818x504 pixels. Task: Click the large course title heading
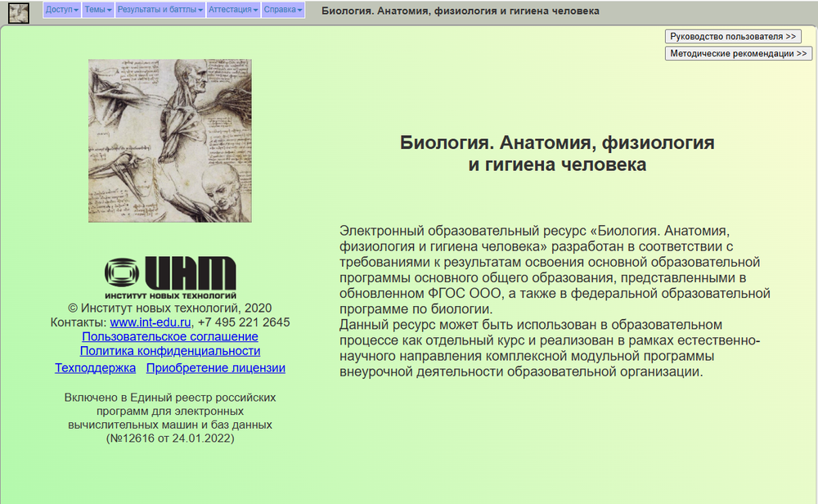pos(557,153)
